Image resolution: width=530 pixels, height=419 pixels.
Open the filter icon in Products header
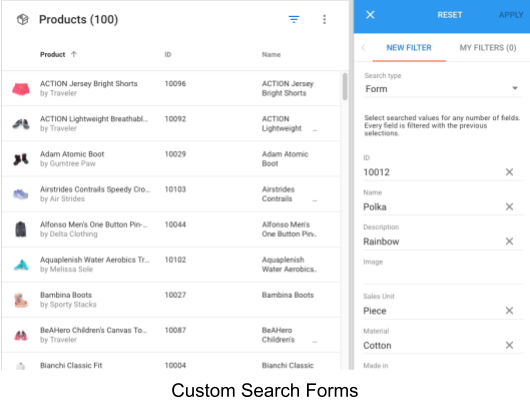click(294, 19)
